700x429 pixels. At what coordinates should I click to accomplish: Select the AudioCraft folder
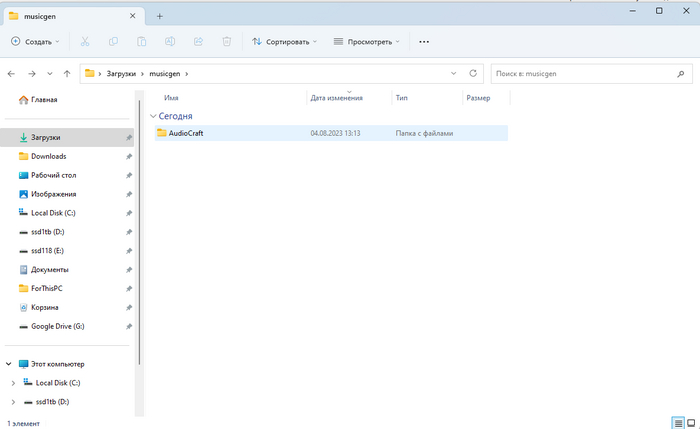tap(186, 133)
